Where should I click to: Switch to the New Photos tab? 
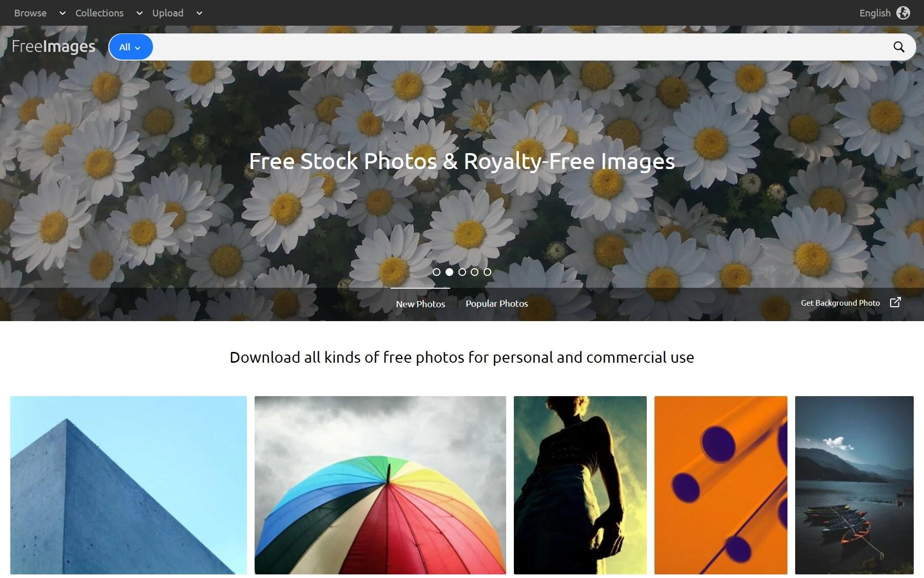click(x=420, y=304)
